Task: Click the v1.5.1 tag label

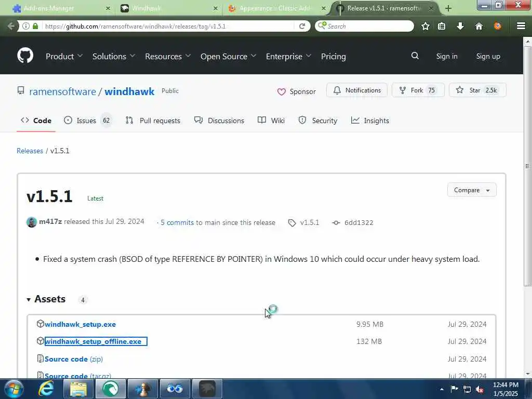Action: (309, 222)
